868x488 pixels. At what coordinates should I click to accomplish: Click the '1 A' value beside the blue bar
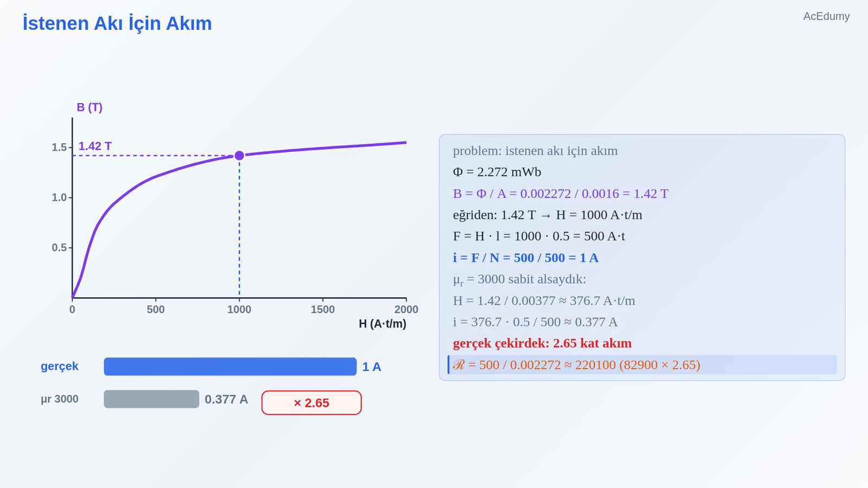[372, 367]
